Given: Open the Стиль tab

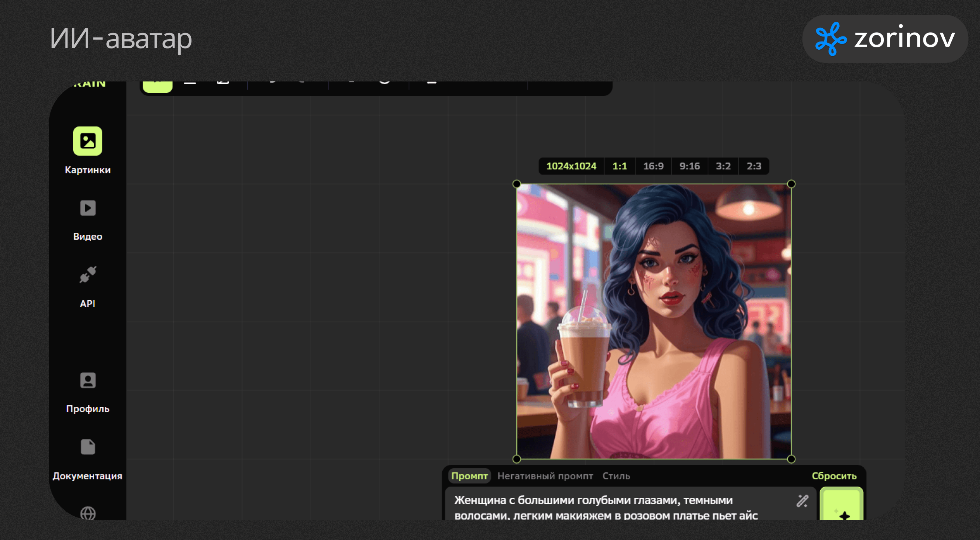Looking at the screenshot, I should click(x=616, y=476).
